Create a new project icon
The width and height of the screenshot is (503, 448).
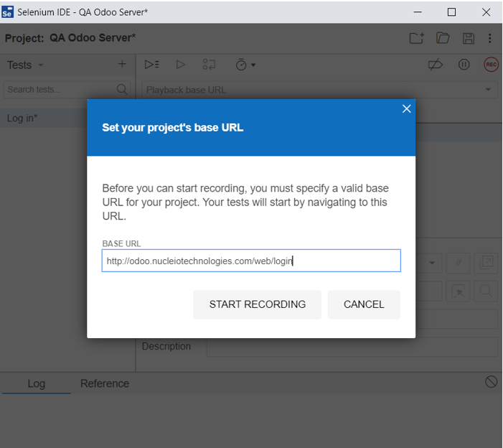click(417, 38)
